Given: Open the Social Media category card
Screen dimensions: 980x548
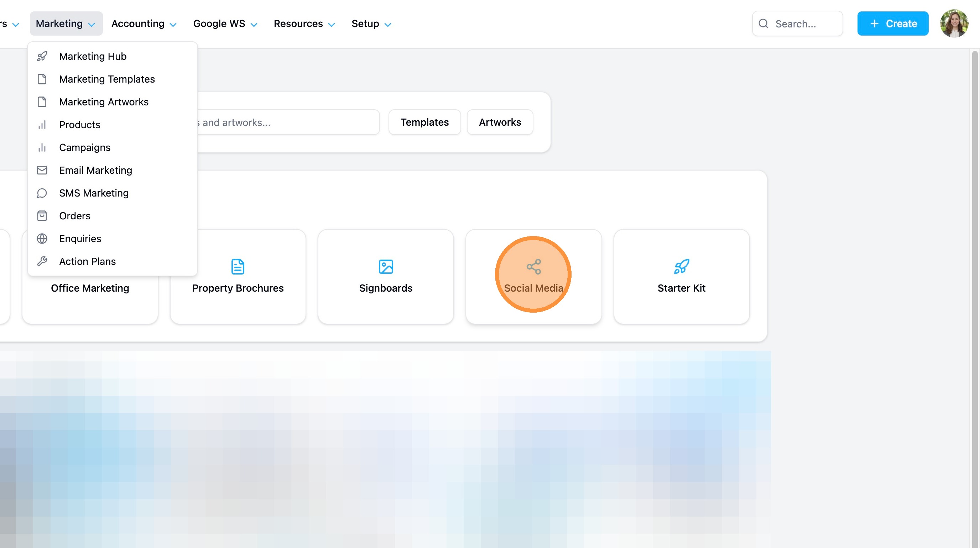Looking at the screenshot, I should (x=534, y=276).
